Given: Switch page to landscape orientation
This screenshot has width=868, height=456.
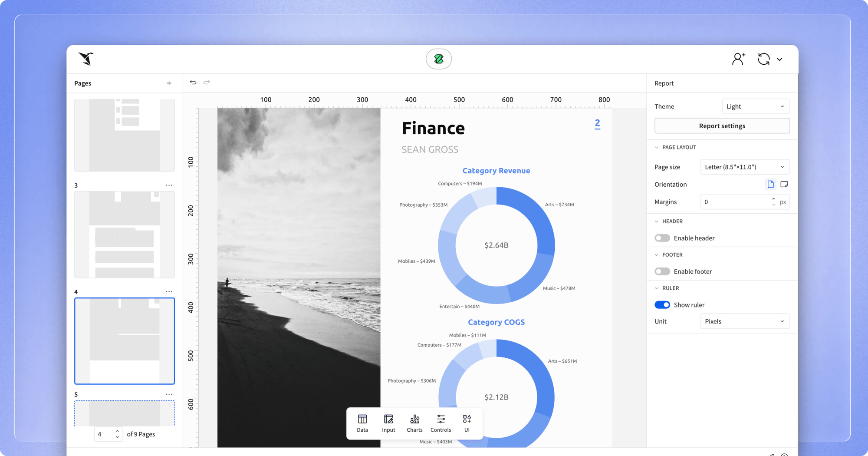Looking at the screenshot, I should (784, 184).
